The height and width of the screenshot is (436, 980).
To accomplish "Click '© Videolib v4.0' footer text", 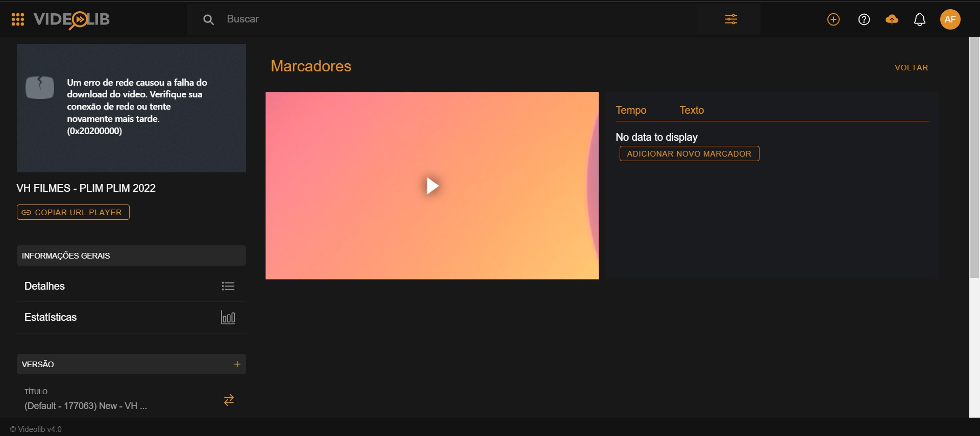I will (x=36, y=429).
